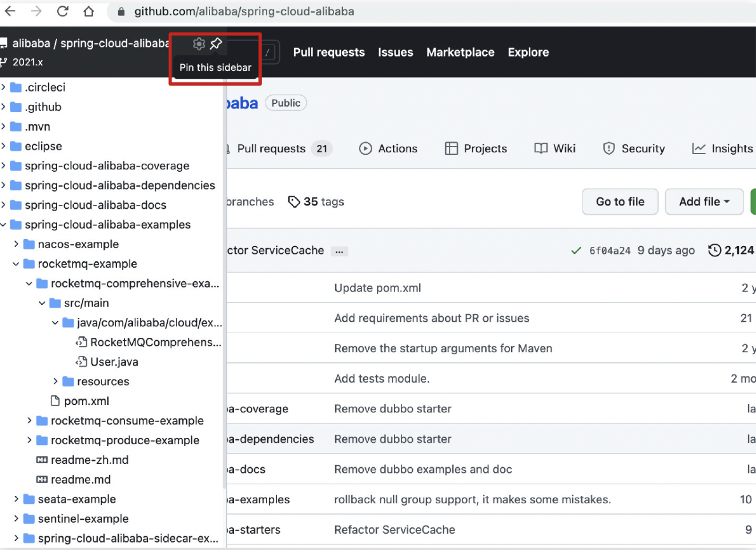
Task: Expand the rocketmq-consume-example folder
Action: (x=29, y=420)
